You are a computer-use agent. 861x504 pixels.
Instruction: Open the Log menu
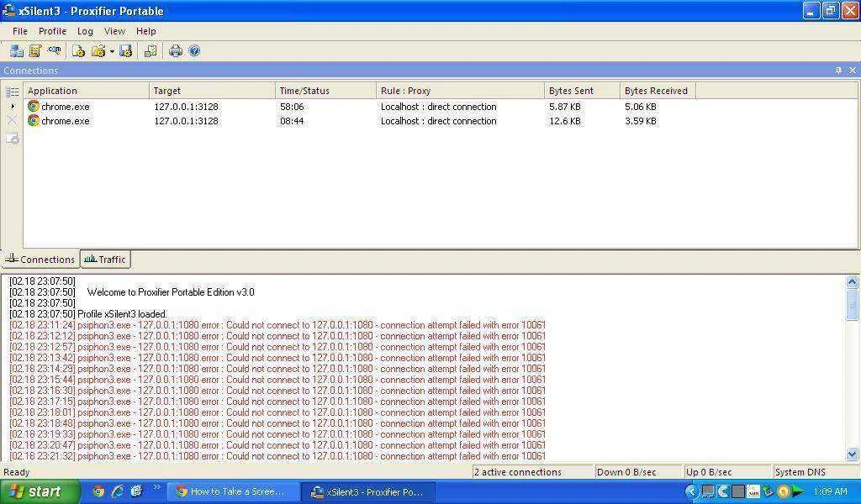pos(85,31)
